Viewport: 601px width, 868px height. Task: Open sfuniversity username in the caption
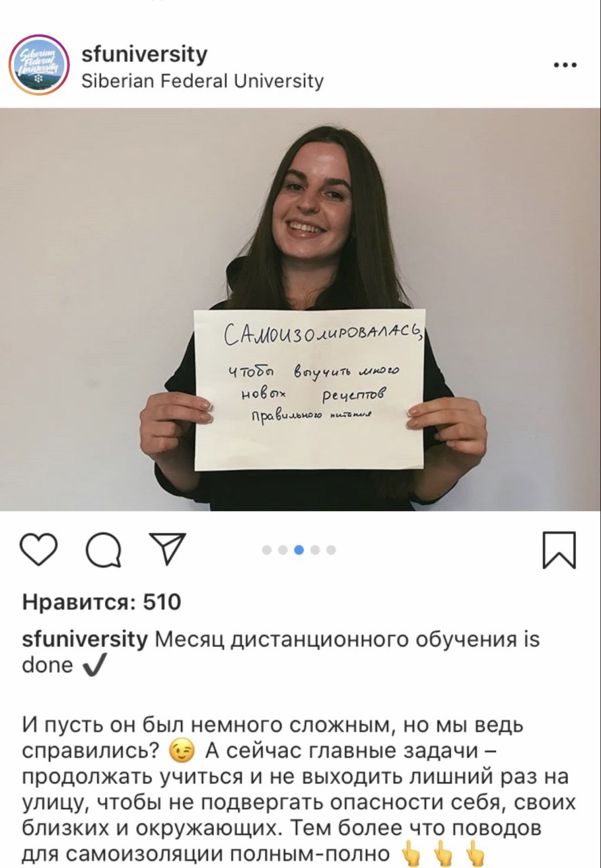point(85,639)
